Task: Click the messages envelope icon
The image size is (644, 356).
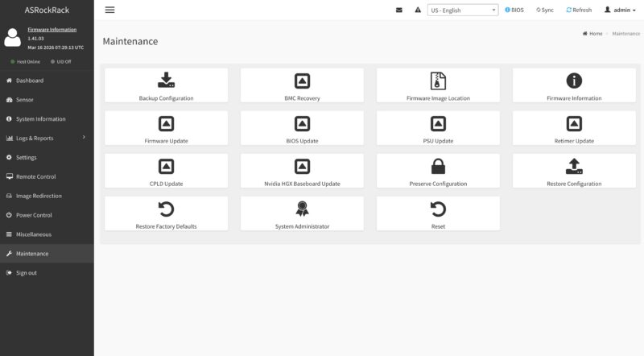Action: coord(398,10)
